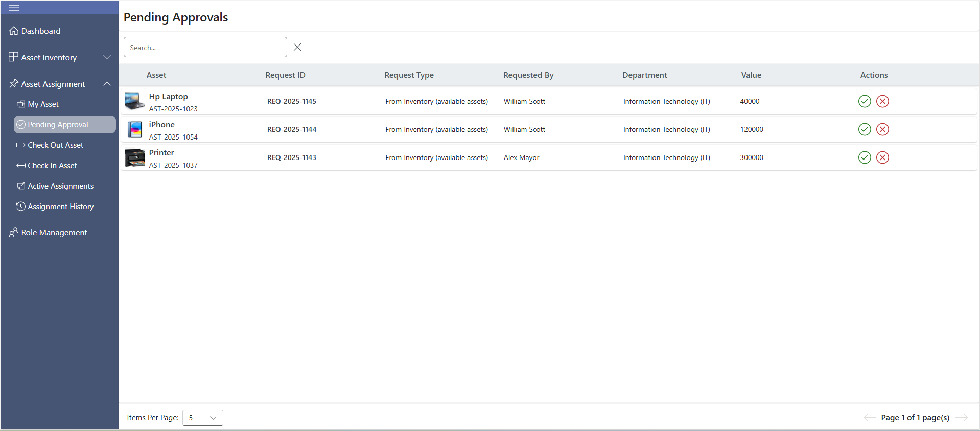Viewport: 980px width, 431px height.
Task: Click the Asset Inventory grid icon
Action: [x=14, y=57]
